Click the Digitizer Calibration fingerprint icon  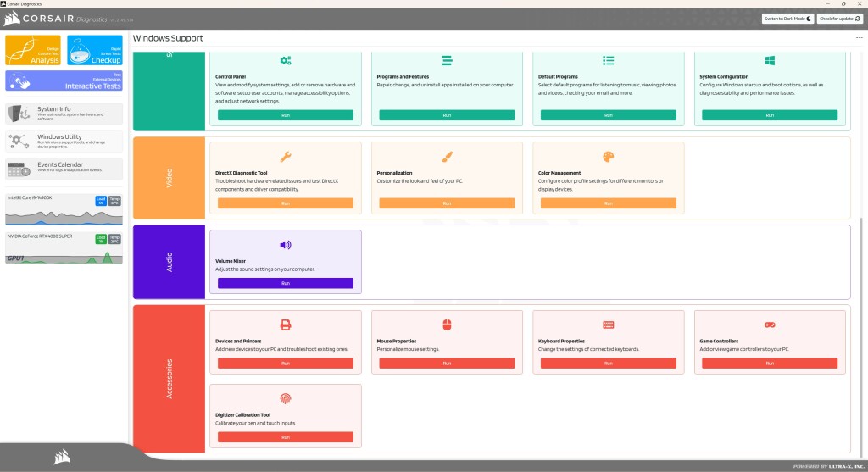pyautogui.click(x=286, y=398)
